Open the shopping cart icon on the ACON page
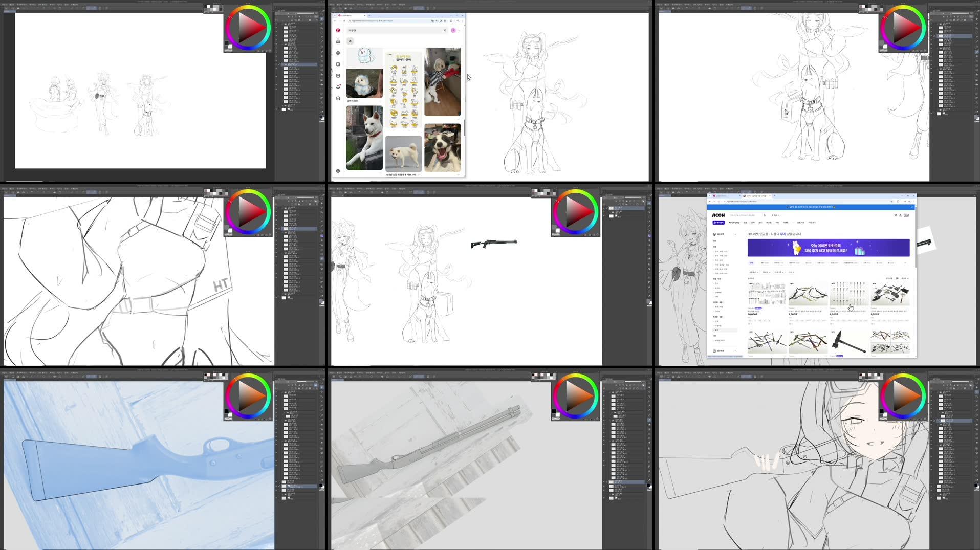 pos(896,215)
